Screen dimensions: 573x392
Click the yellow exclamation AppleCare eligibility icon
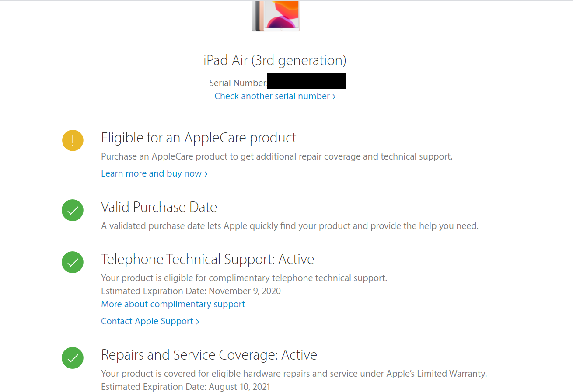pos(73,140)
